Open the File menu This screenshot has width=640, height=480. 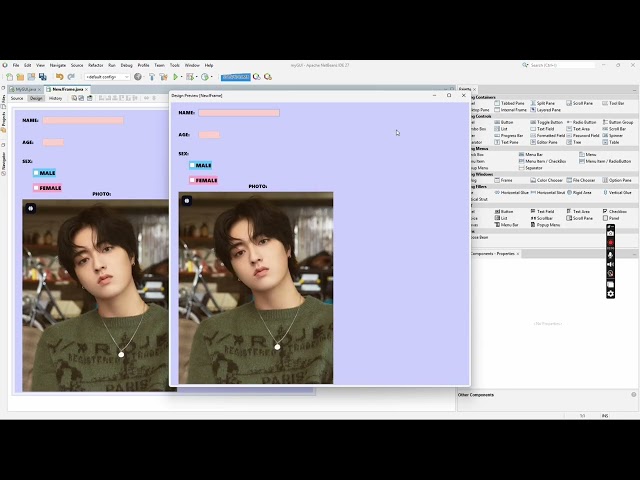coord(16,65)
